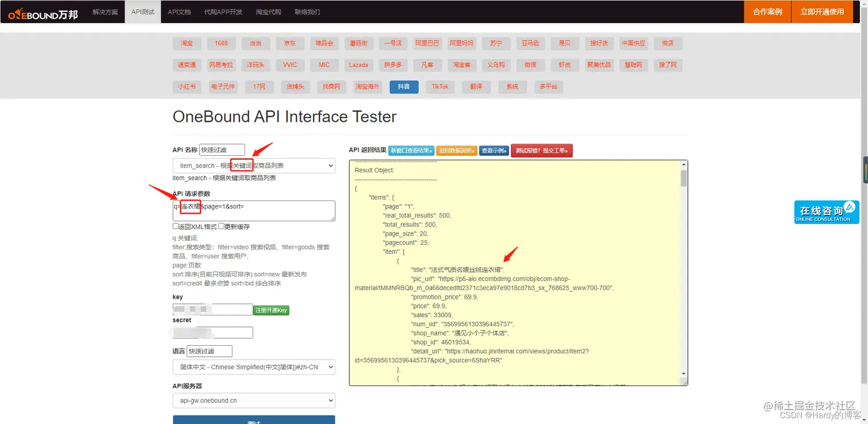Open 淘宝代购 in the top menu
Screen dimensions: 868x424
click(269, 12)
